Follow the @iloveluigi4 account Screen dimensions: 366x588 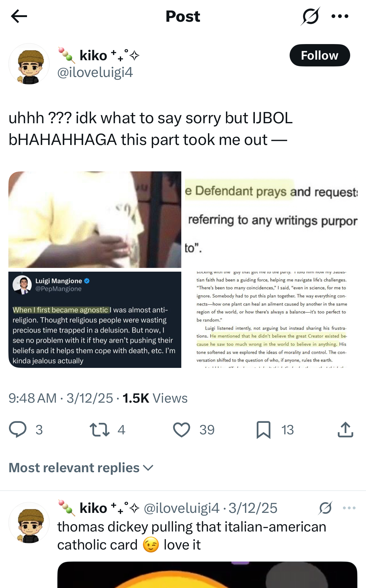320,55
